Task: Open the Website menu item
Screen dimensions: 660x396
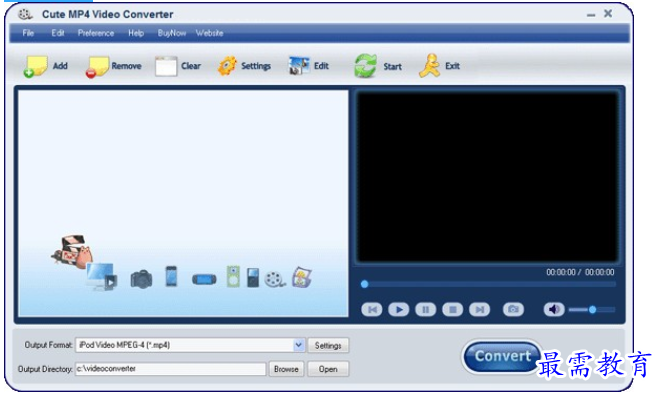Action: (209, 33)
